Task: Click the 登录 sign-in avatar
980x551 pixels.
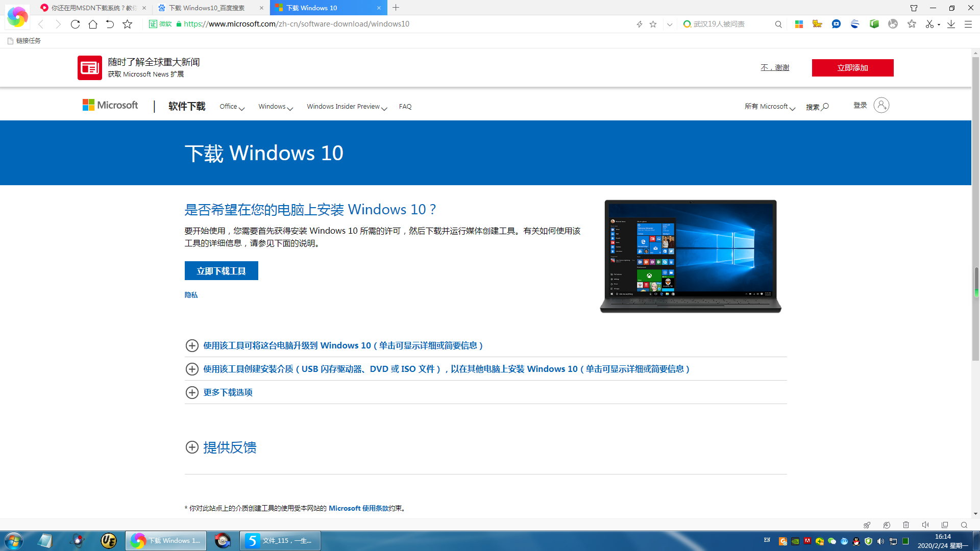Action: click(881, 105)
